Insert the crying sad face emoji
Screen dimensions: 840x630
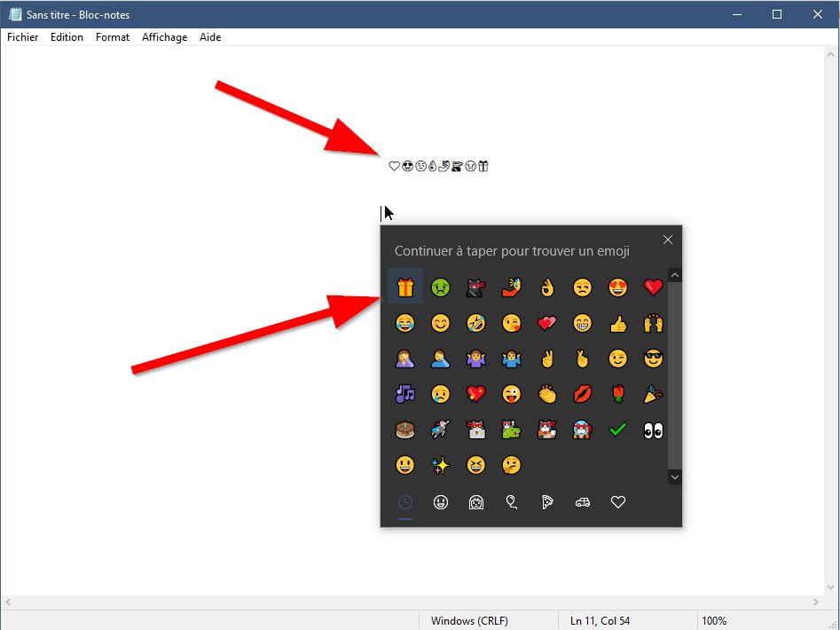pyautogui.click(x=440, y=394)
